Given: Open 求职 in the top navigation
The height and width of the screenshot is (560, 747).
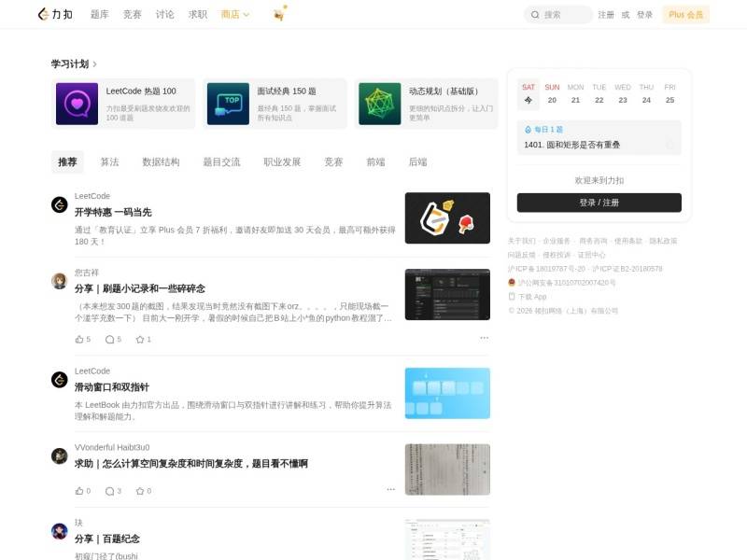Looking at the screenshot, I should click(198, 15).
